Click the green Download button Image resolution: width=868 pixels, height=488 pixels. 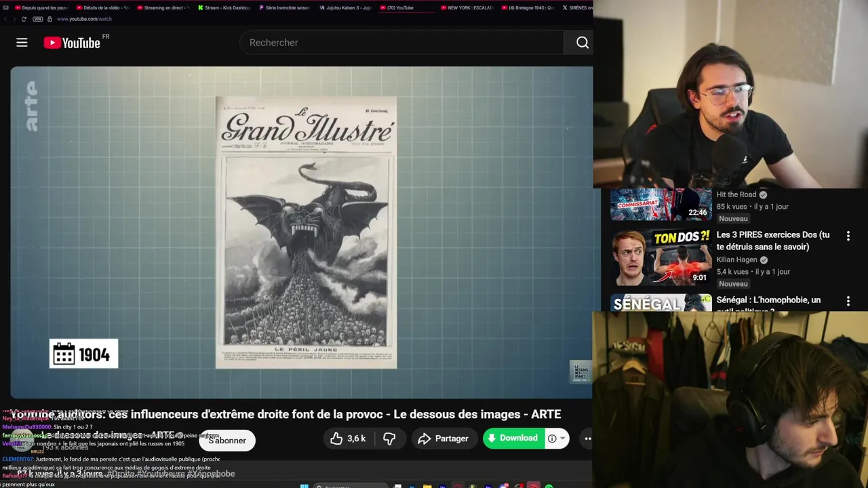513,438
